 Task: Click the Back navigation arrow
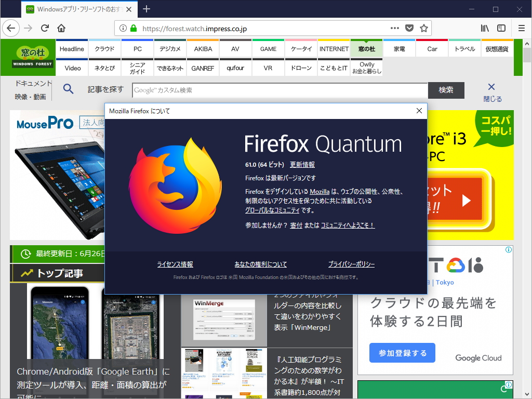11,28
